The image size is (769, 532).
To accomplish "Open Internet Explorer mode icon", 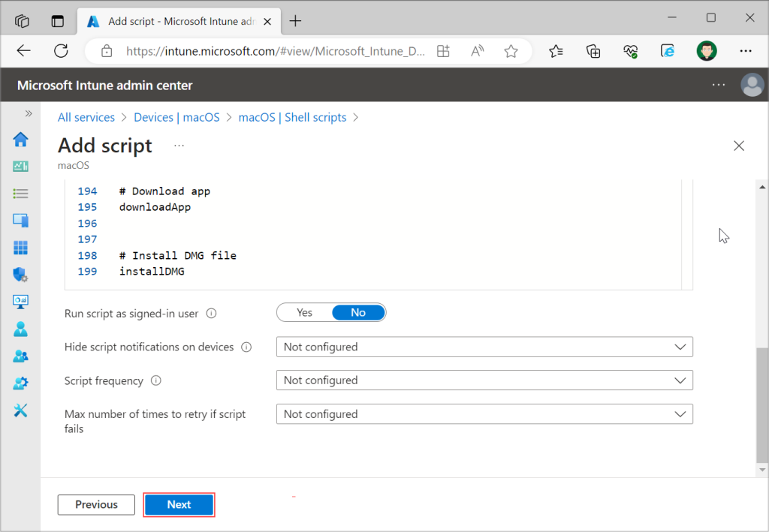I will 668,51.
